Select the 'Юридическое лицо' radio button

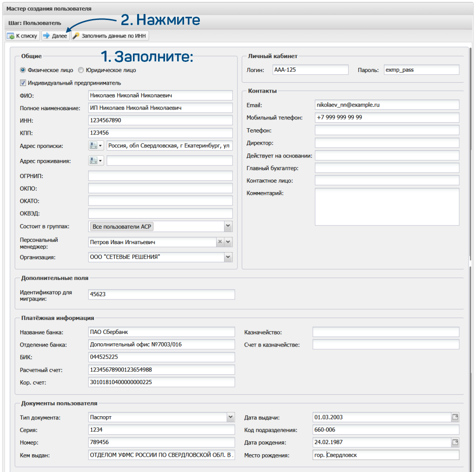tap(81, 70)
